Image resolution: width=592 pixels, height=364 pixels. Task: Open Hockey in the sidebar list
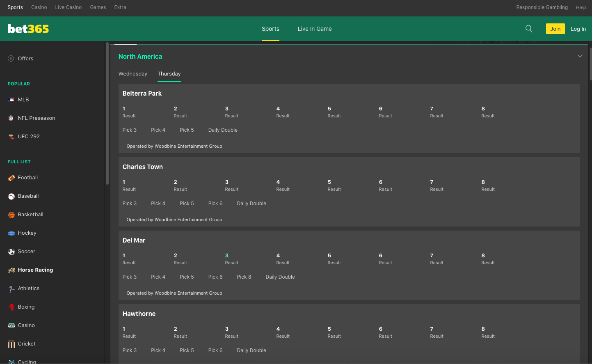(27, 233)
